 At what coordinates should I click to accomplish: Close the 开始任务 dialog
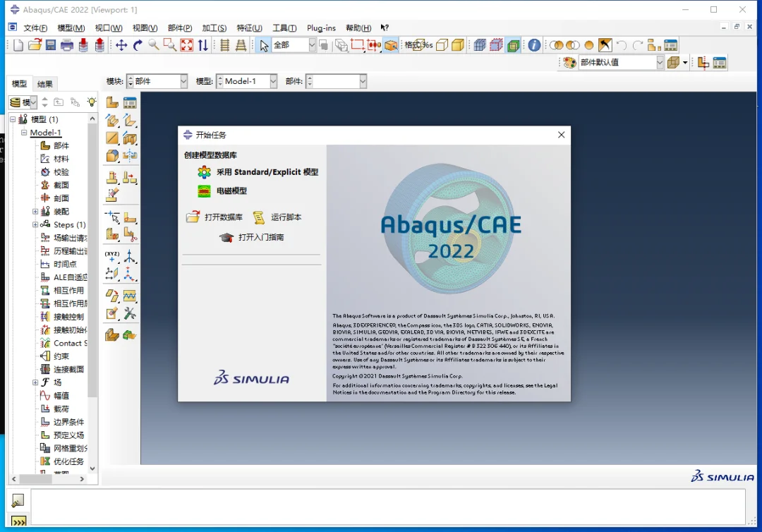(562, 135)
